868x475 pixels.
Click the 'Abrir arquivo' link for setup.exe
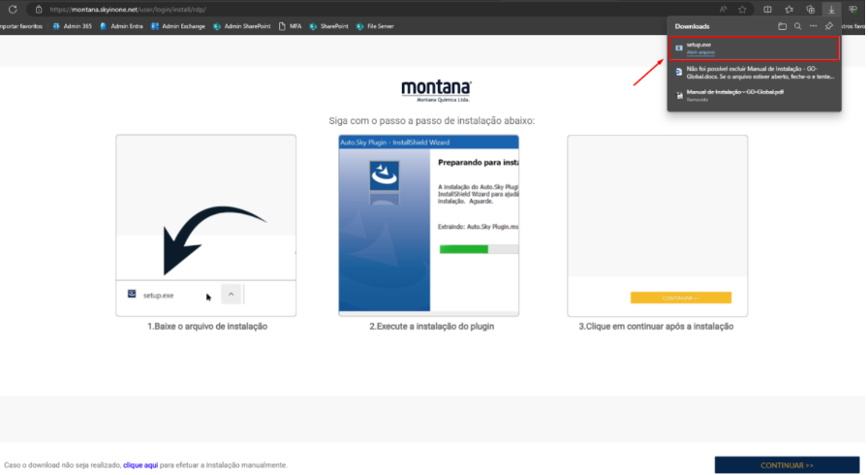click(700, 52)
